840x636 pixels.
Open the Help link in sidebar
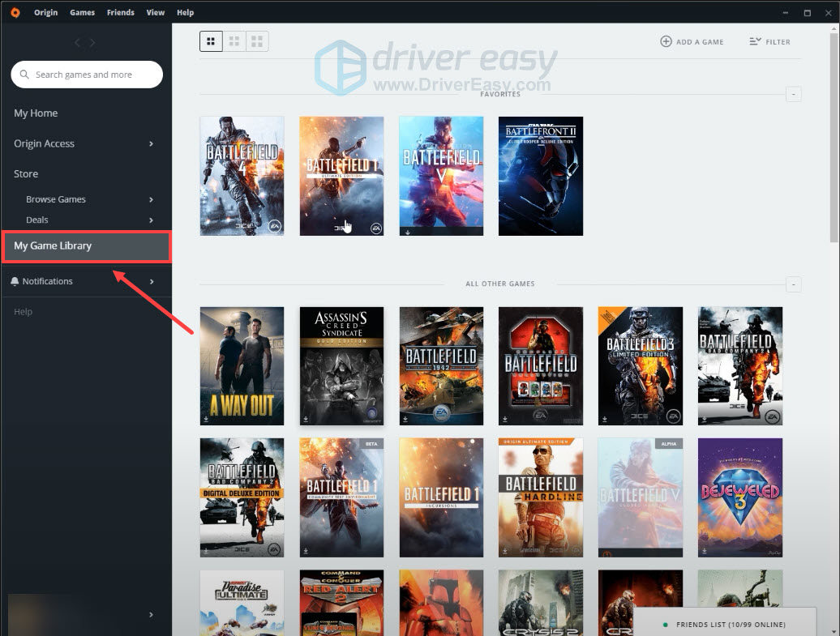click(22, 311)
